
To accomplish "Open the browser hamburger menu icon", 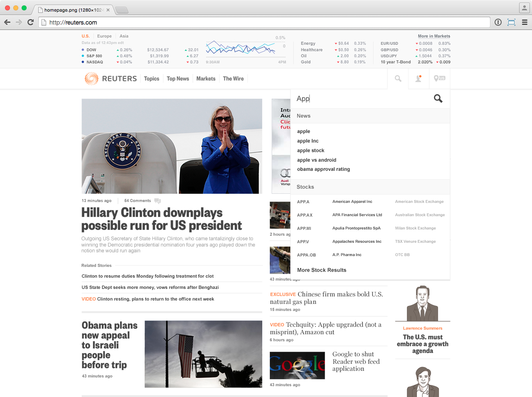I will pyautogui.click(x=525, y=22).
